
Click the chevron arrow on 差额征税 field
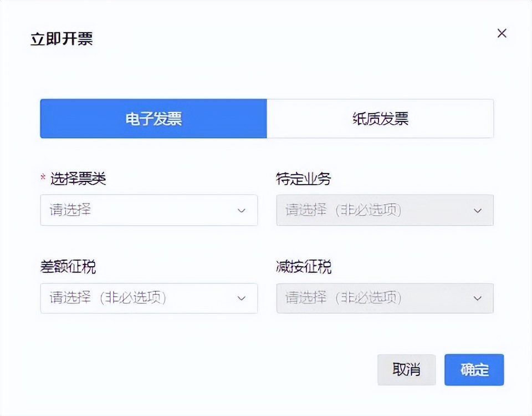tap(241, 298)
